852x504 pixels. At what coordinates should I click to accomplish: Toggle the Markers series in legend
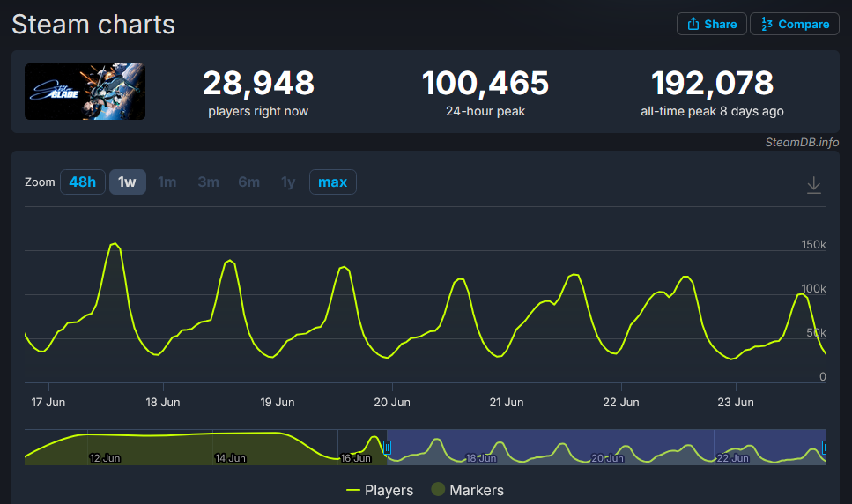coord(467,490)
